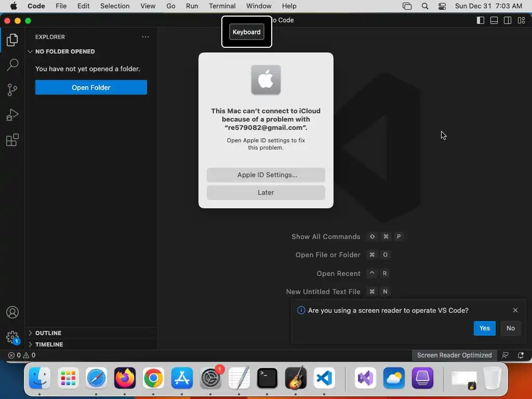532x399 pixels.
Task: Open notifications bell in status bar
Action: click(521, 355)
